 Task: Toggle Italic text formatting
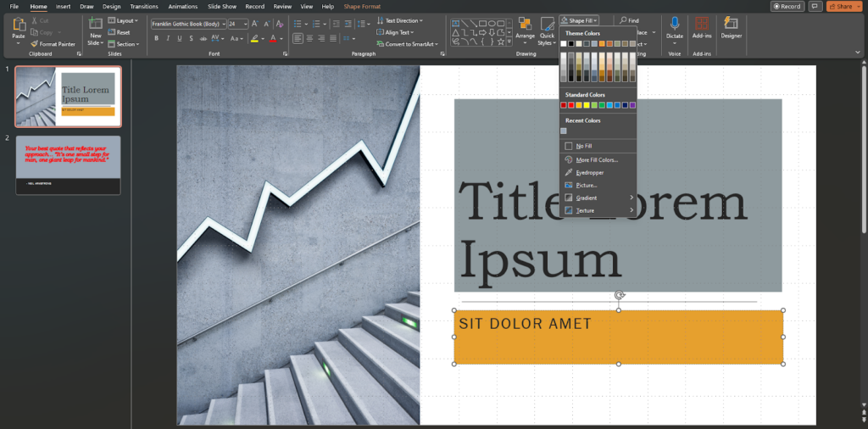point(168,38)
